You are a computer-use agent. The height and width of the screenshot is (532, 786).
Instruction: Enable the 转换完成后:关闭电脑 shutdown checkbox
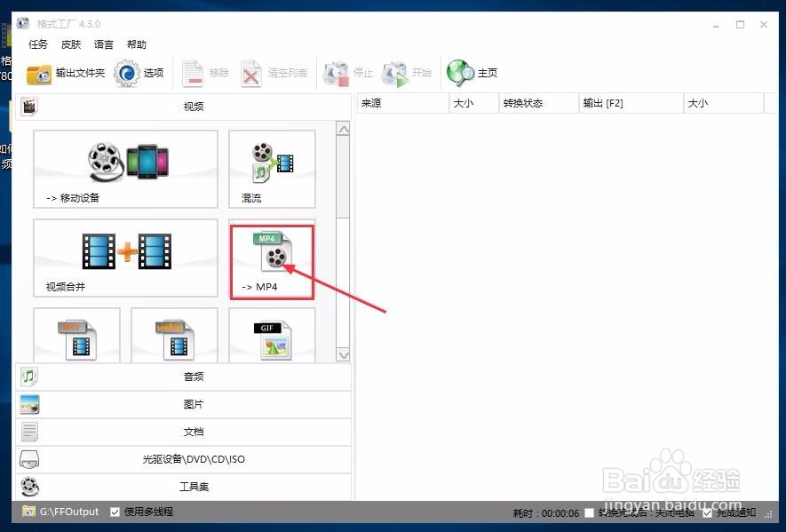(590, 512)
